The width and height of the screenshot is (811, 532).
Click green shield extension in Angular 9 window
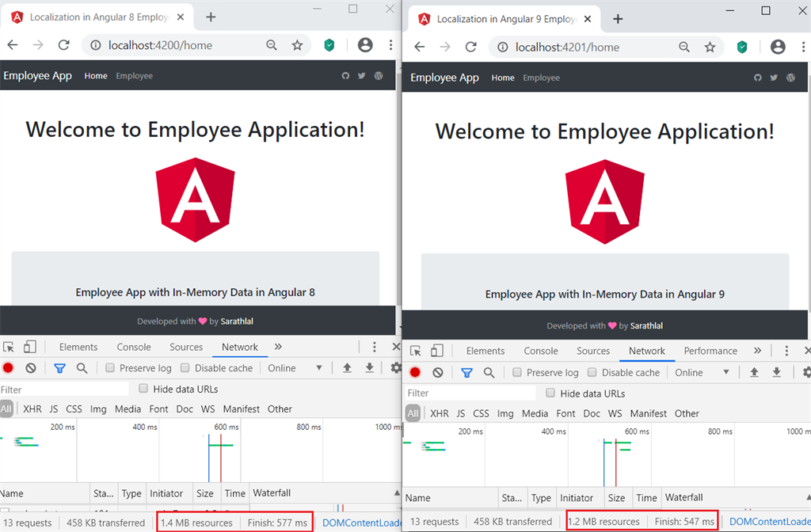click(x=742, y=47)
